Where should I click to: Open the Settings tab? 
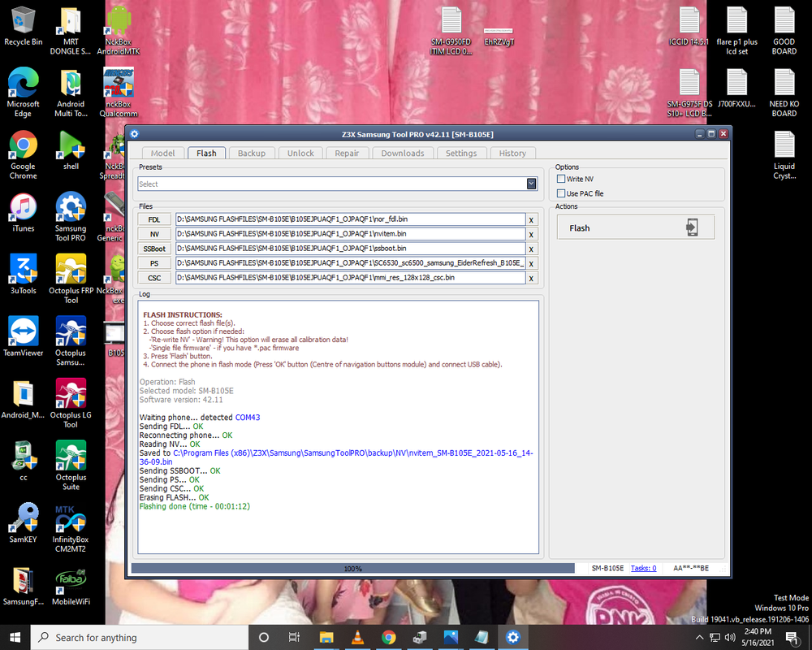(461, 153)
